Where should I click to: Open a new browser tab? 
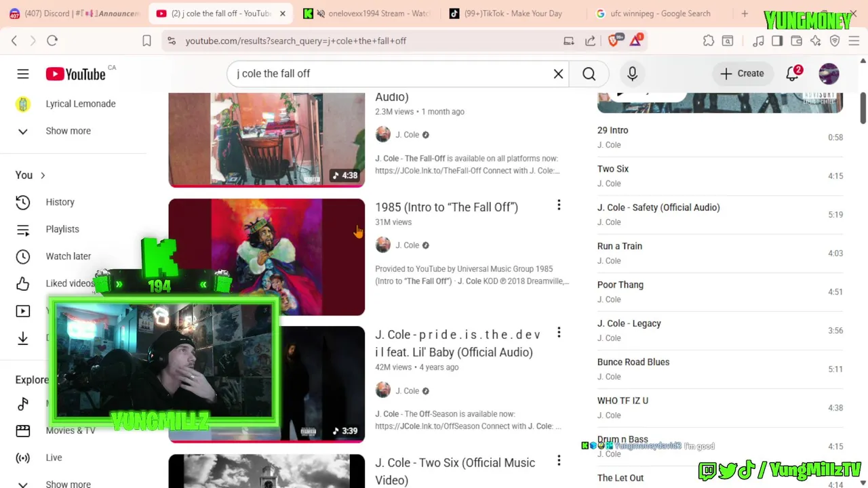click(x=745, y=14)
